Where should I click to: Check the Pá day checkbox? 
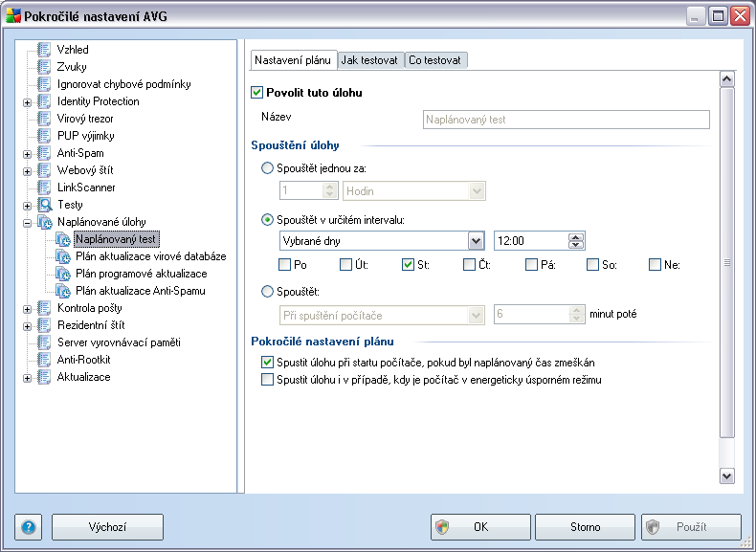pos(531,265)
